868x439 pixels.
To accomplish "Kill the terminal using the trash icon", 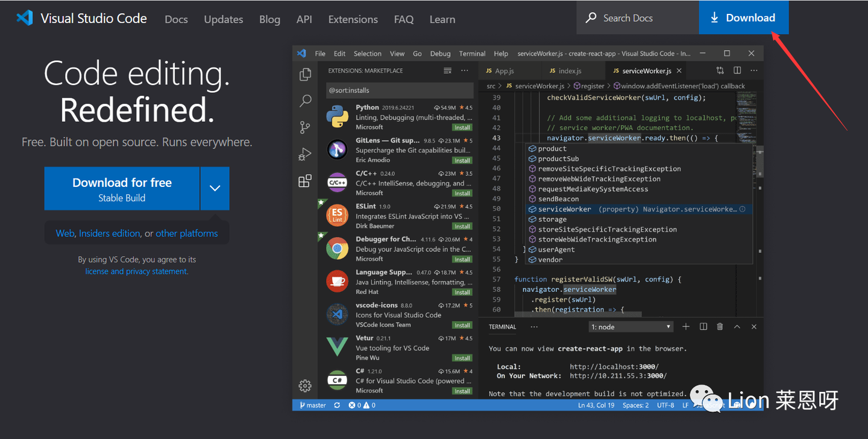I will pyautogui.click(x=720, y=326).
